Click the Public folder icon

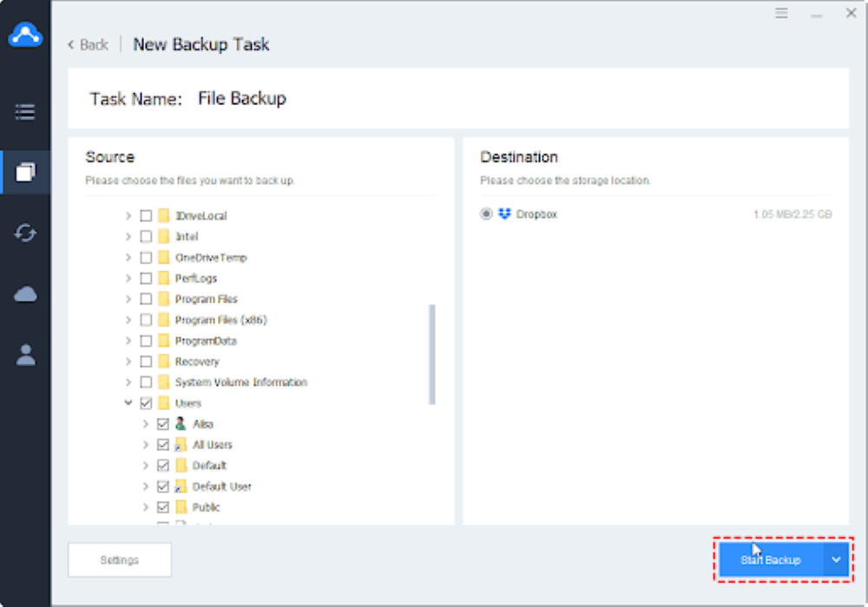pos(181,507)
